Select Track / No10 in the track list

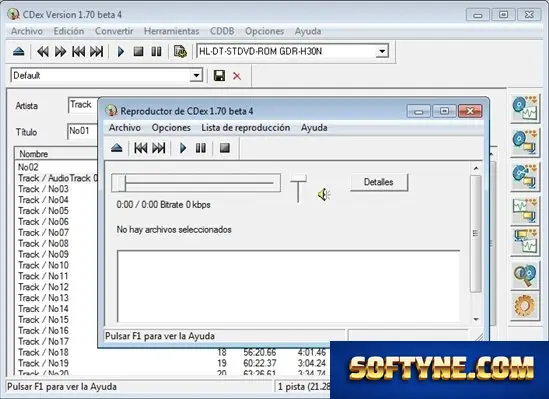click(43, 265)
